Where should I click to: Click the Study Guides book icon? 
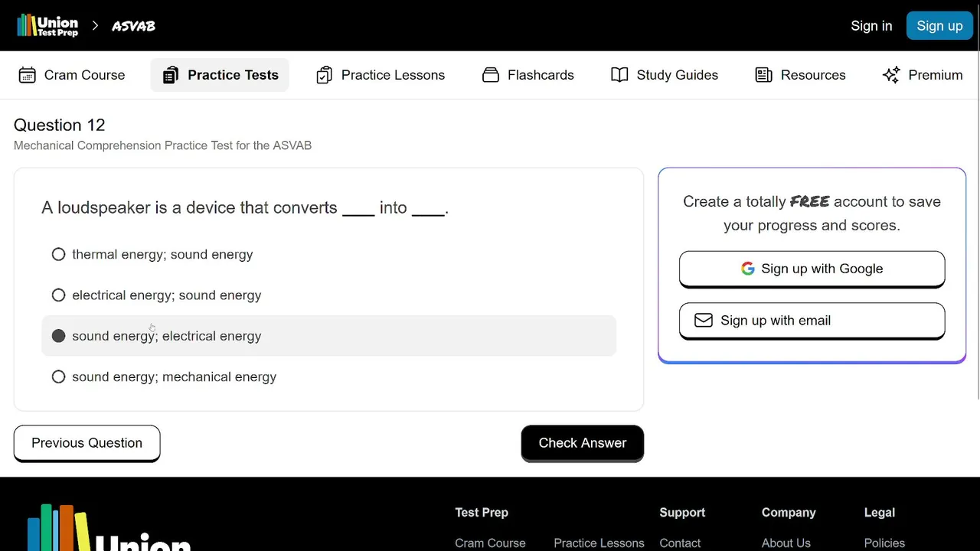tap(619, 75)
